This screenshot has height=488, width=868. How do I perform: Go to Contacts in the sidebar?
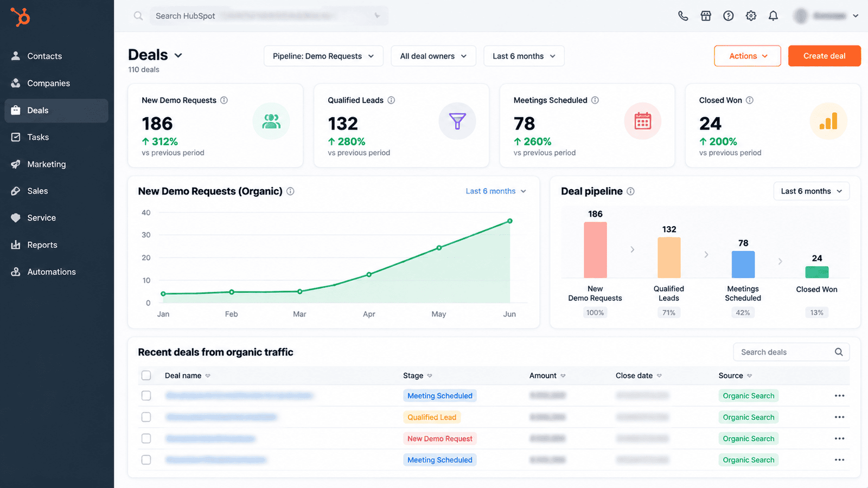pos(56,56)
